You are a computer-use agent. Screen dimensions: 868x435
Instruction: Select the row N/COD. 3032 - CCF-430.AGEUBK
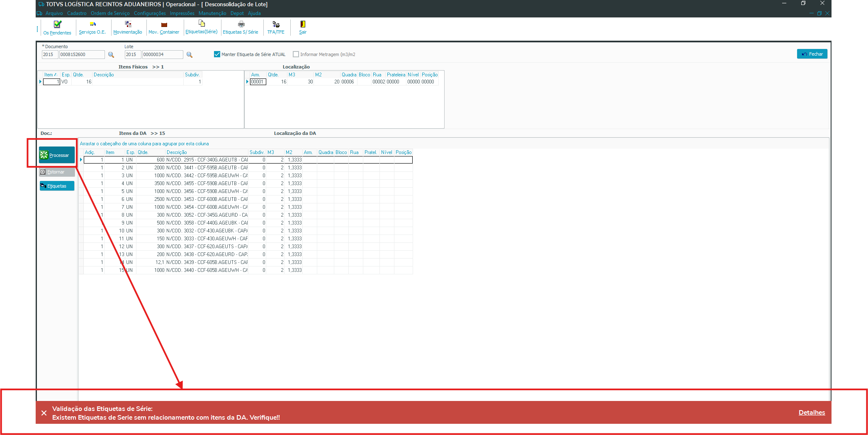[248, 231]
